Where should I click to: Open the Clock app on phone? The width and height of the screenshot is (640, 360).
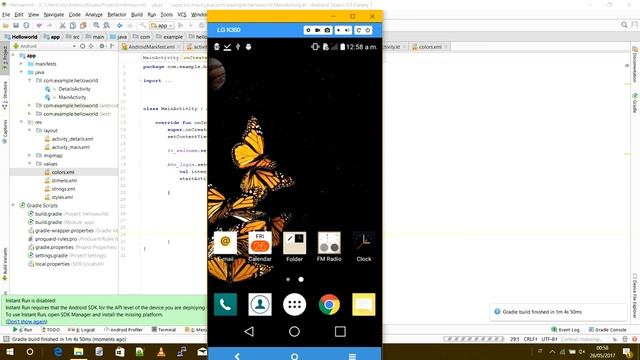pyautogui.click(x=364, y=247)
